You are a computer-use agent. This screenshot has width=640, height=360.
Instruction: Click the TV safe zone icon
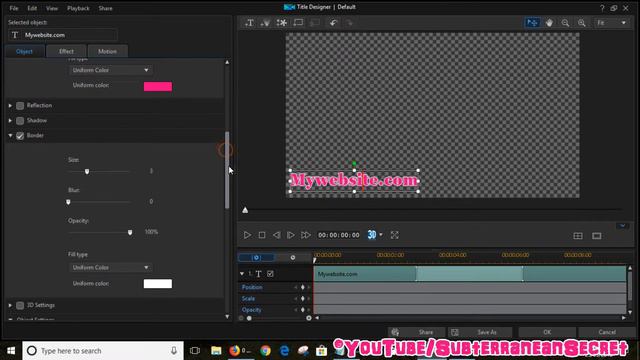[597, 236]
